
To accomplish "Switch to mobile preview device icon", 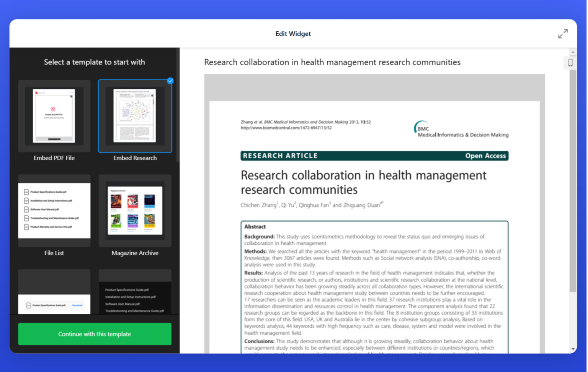I will pyautogui.click(x=570, y=63).
